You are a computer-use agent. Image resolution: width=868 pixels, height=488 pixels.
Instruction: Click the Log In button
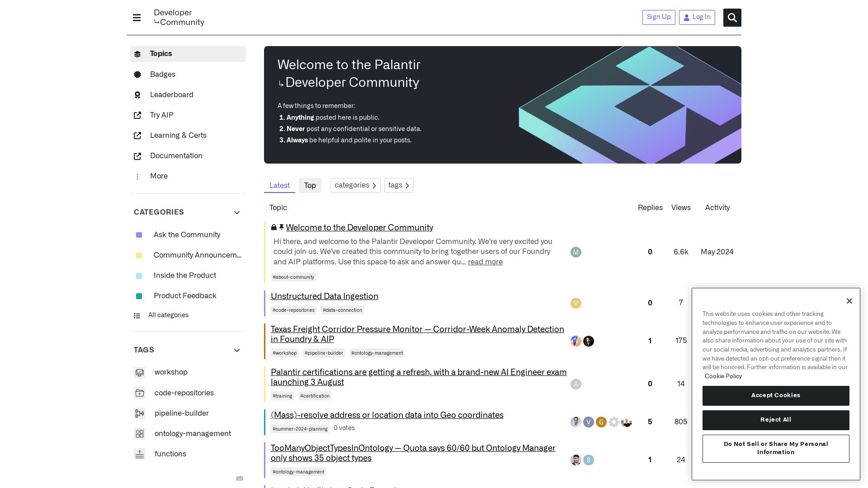pyautogui.click(x=697, y=17)
